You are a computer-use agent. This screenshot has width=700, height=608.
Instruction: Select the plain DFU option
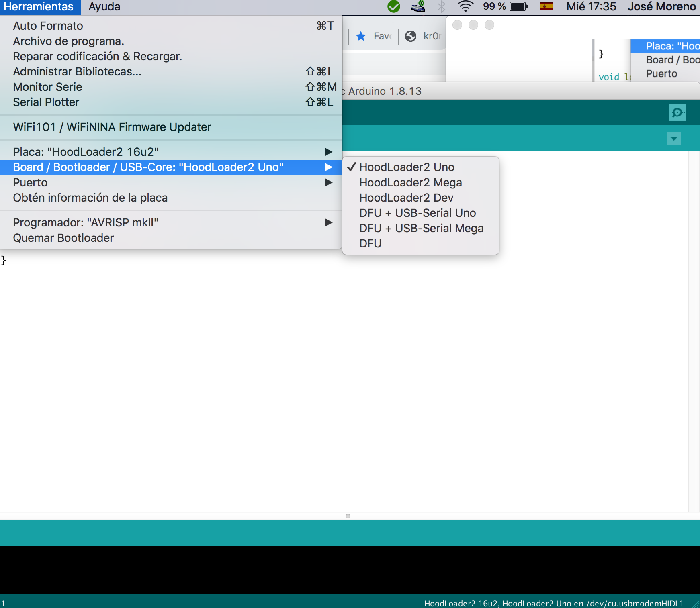(421, 243)
